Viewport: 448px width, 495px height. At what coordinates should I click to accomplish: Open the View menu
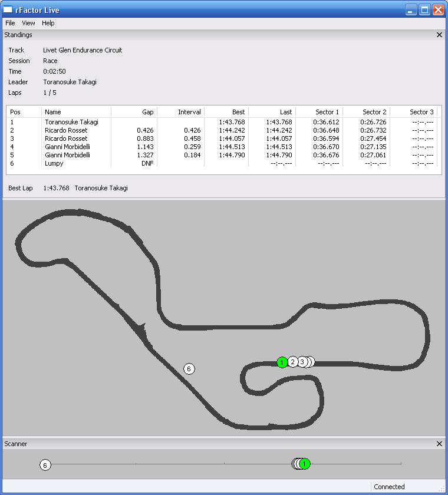pyautogui.click(x=28, y=23)
